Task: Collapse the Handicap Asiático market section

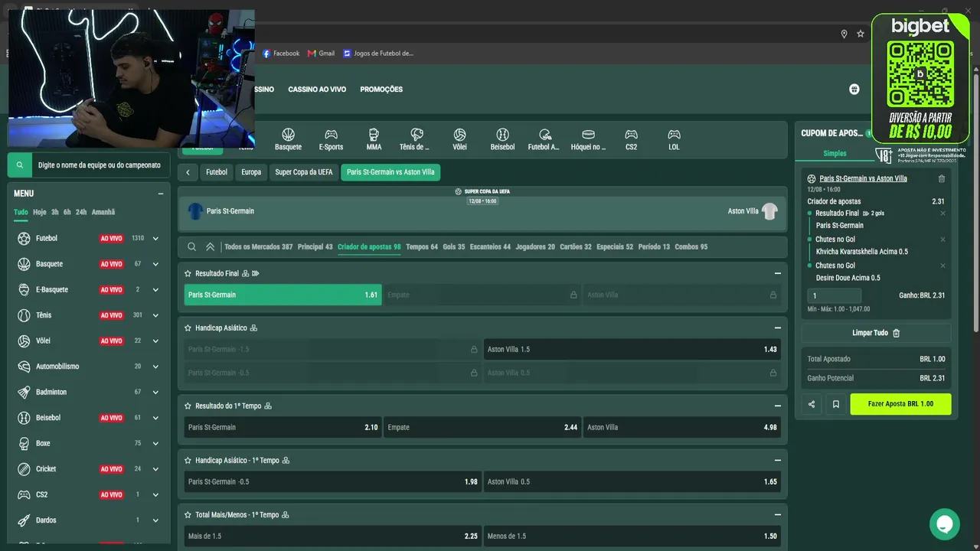Action: click(x=778, y=328)
